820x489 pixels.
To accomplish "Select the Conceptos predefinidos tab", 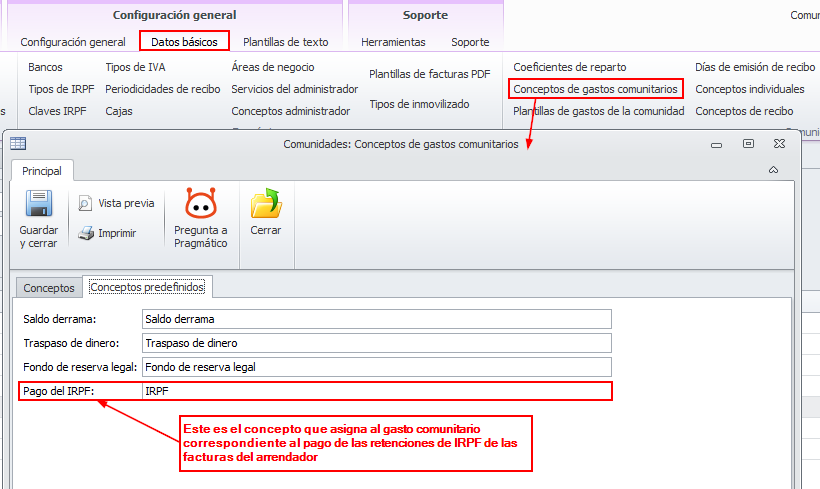I will click(x=147, y=287).
